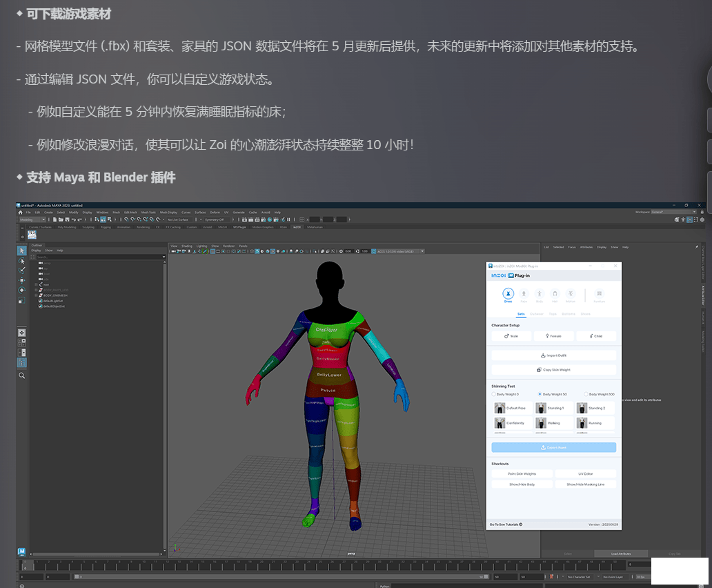712x588 pixels.
Task: Open the Mesh Tools menu
Action: pyautogui.click(x=148, y=212)
